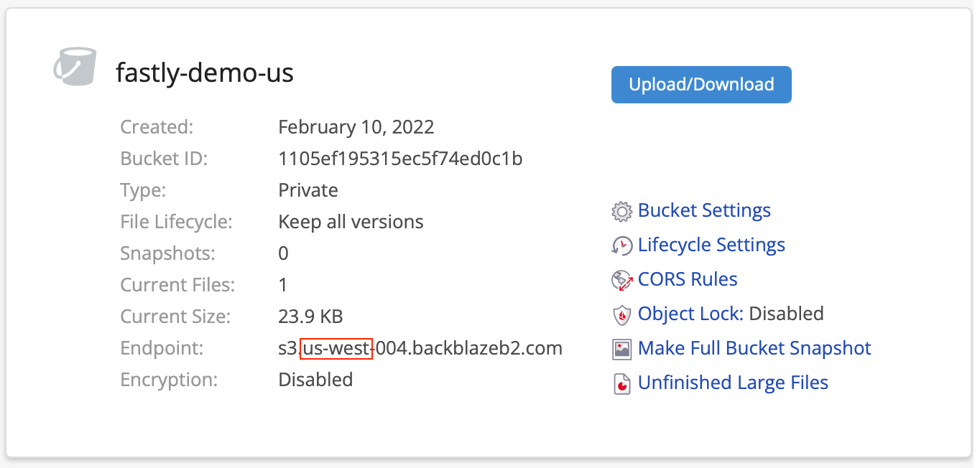Click the Disabled text beside Encryption

point(315,380)
